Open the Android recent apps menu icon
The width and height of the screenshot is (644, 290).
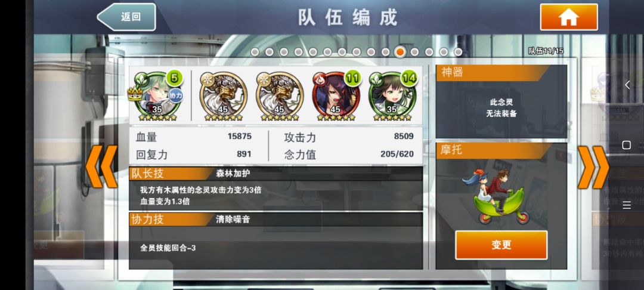(x=627, y=205)
